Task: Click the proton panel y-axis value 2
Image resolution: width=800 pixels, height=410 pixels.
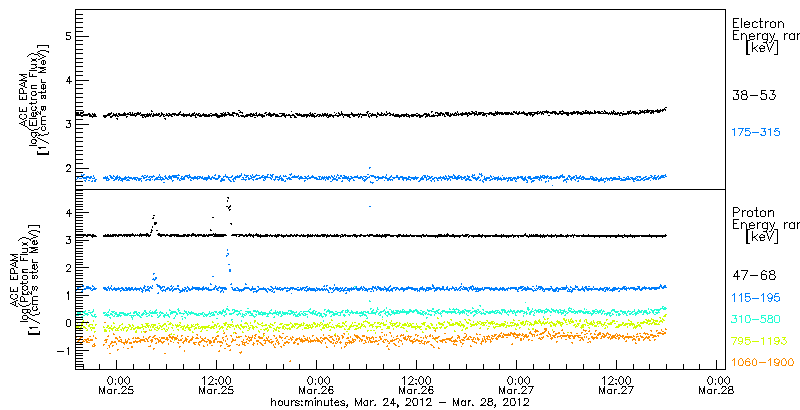Action: point(66,267)
